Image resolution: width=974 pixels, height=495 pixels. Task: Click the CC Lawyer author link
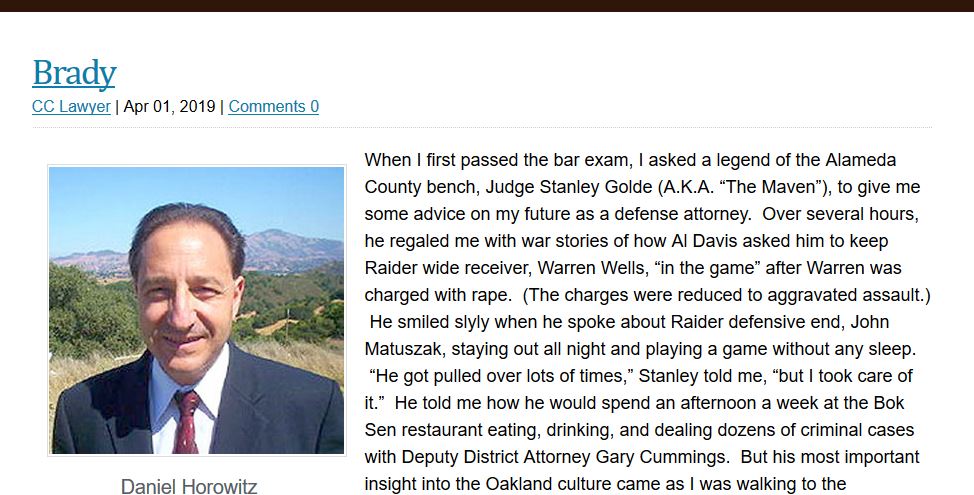[71, 107]
